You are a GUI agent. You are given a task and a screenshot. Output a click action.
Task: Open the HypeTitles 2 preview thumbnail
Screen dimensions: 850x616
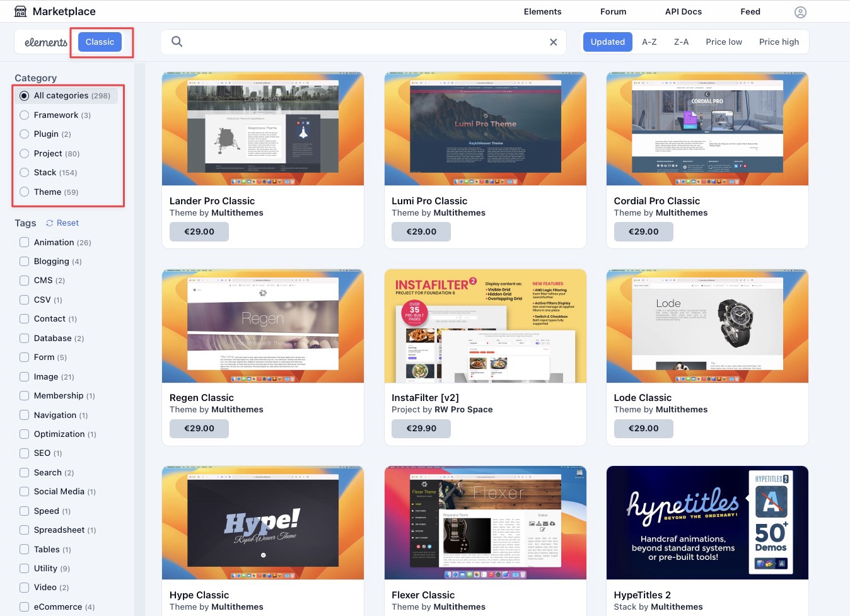tap(707, 523)
